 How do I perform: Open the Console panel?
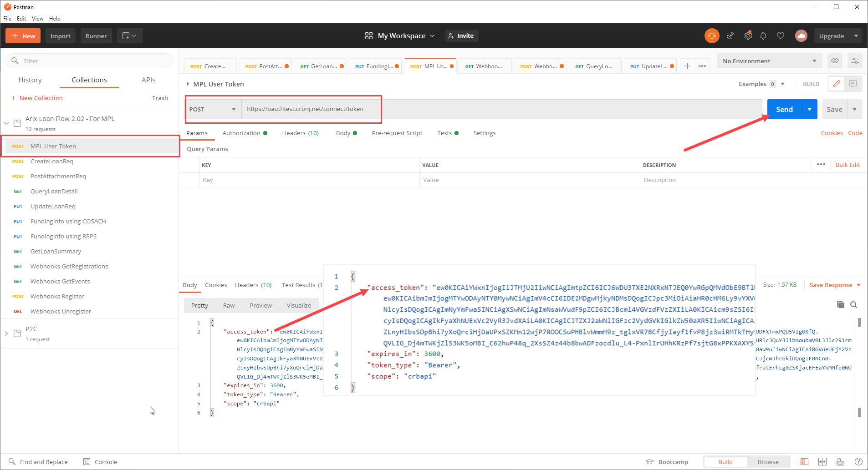(x=100, y=462)
